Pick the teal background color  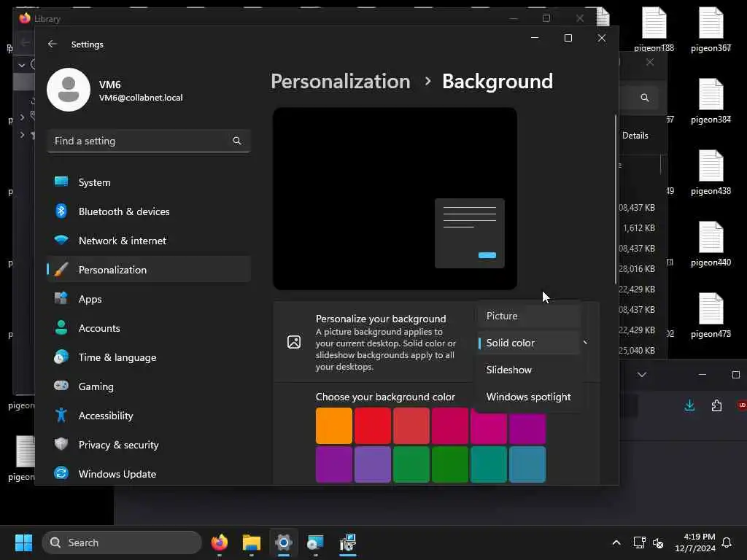coord(488,464)
